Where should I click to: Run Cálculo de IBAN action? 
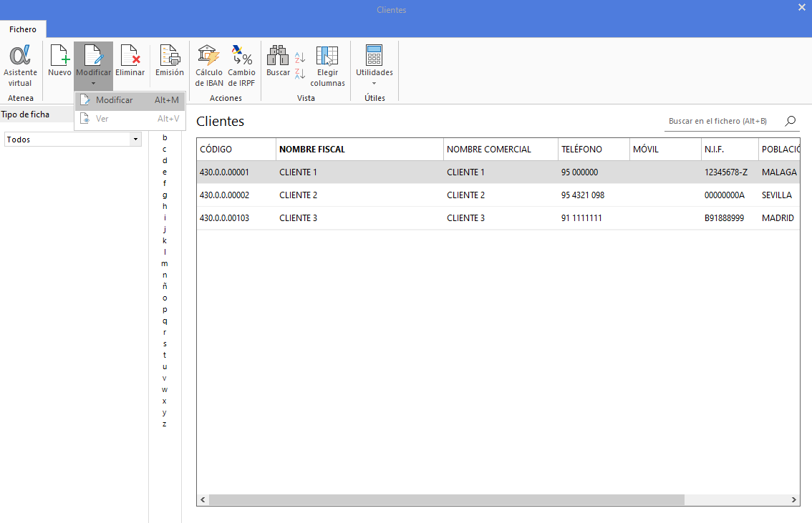click(x=208, y=66)
